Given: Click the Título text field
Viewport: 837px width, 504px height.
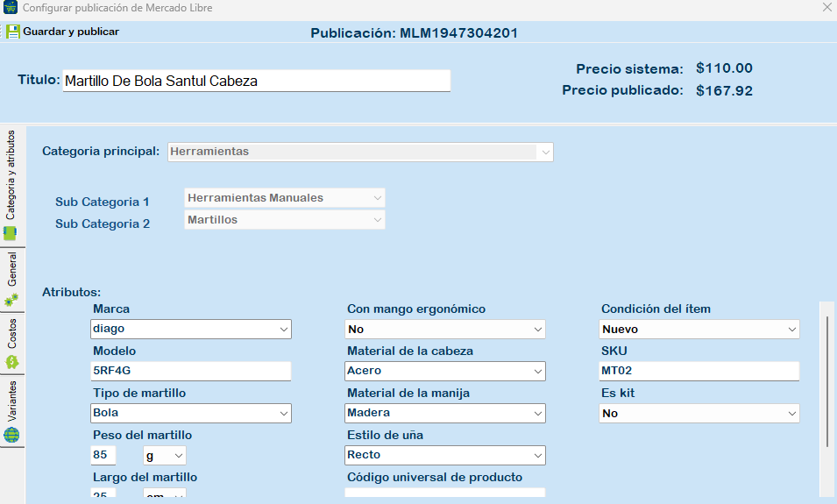Looking at the screenshot, I should [256, 81].
